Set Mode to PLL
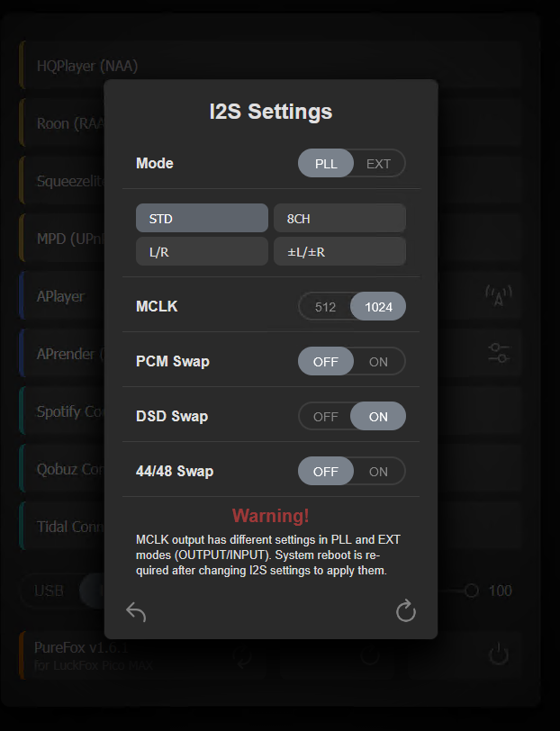Image resolution: width=560 pixels, height=731 pixels. (x=326, y=164)
